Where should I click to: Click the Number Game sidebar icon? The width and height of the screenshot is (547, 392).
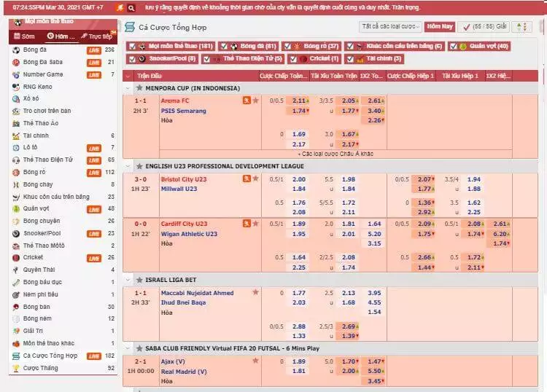click(16, 74)
